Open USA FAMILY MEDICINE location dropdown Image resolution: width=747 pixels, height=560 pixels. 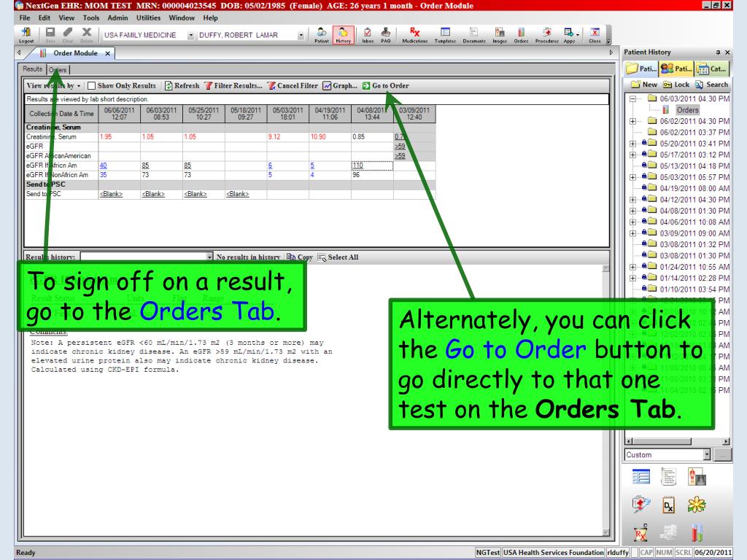tap(190, 35)
